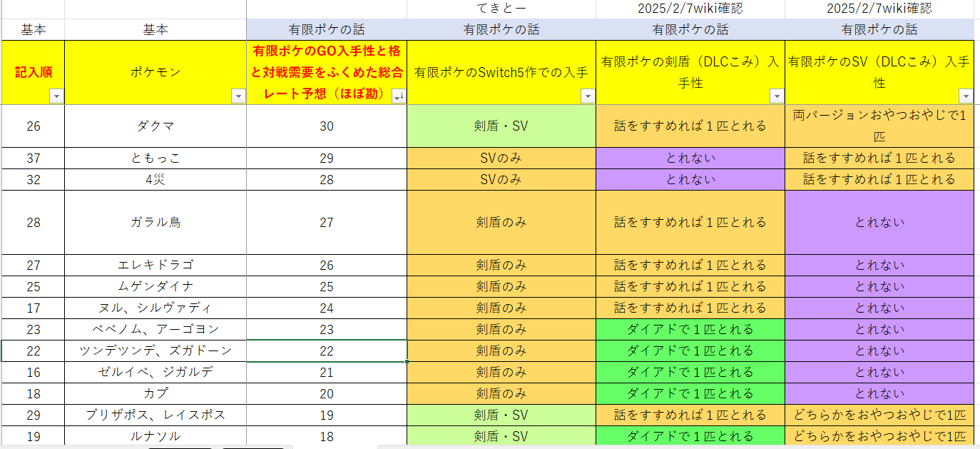Select とれない cell in エレキドラゴ row

[x=879, y=266]
